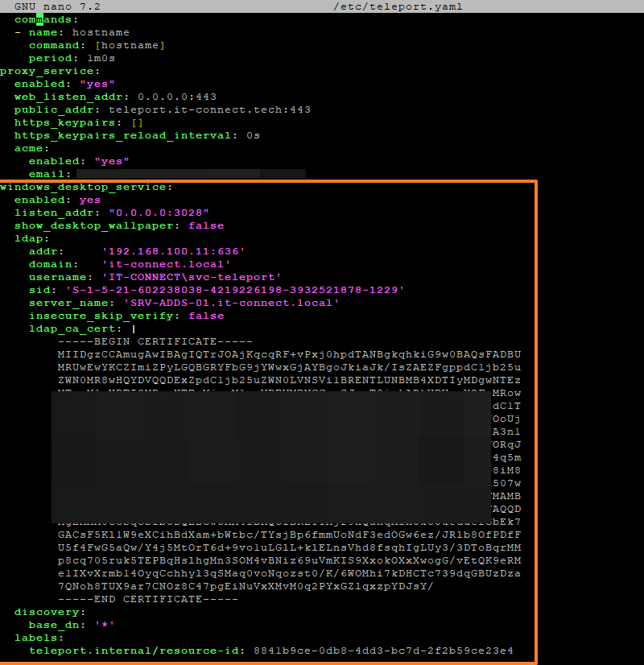Select the hostname value under name
The image size is (644, 665).
[101, 32]
